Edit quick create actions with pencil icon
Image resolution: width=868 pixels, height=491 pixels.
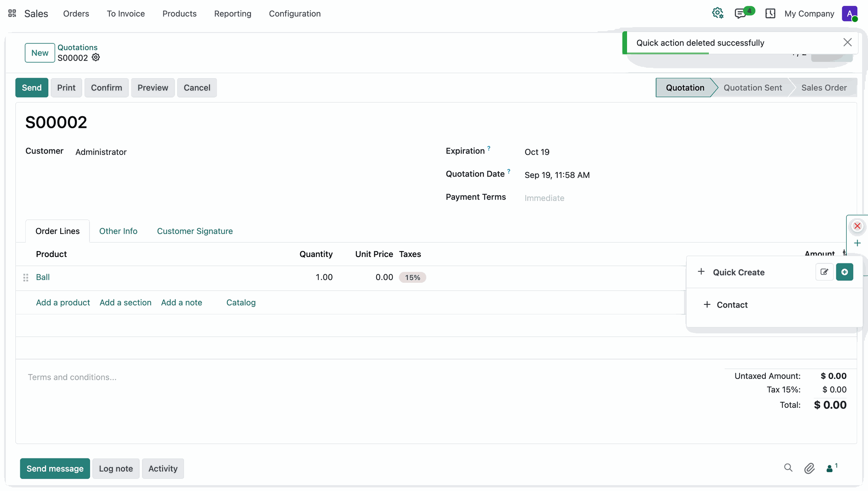tap(825, 272)
